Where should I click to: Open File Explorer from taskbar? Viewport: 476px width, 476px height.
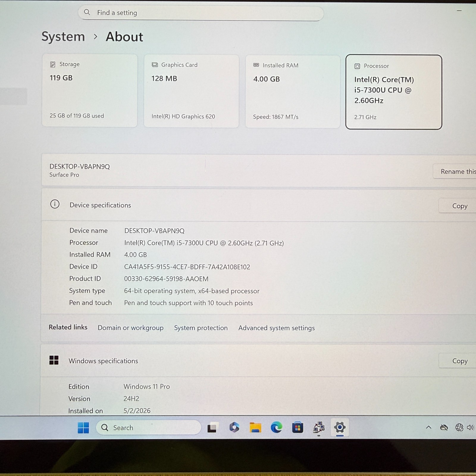click(255, 428)
